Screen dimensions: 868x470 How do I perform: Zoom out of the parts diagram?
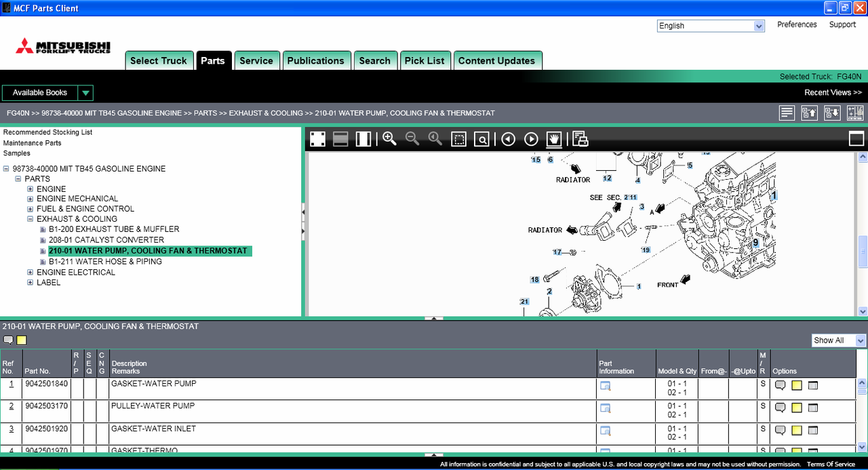tap(412, 139)
